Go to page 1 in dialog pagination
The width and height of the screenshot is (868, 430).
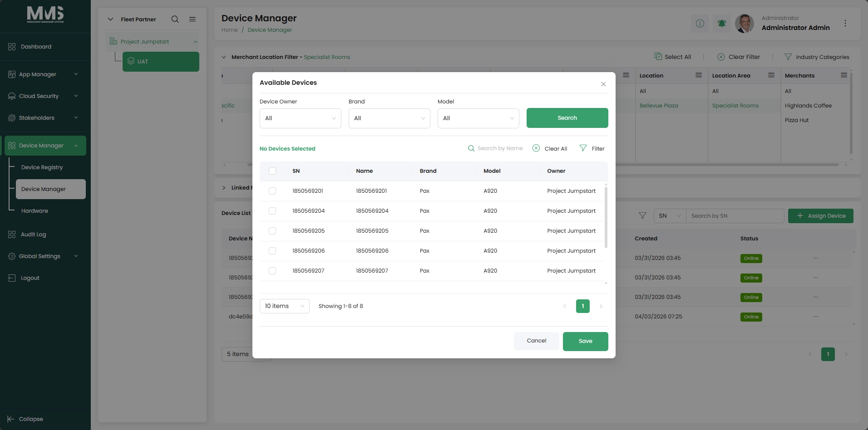[x=583, y=306]
